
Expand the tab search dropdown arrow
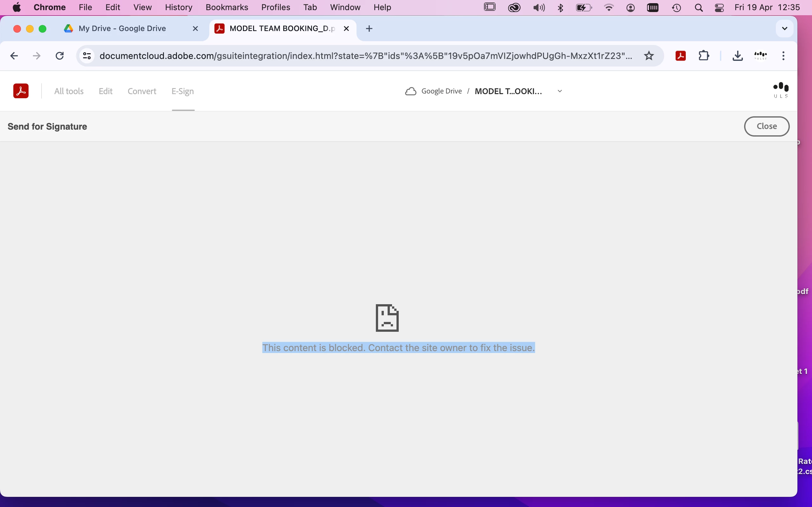pos(784,29)
